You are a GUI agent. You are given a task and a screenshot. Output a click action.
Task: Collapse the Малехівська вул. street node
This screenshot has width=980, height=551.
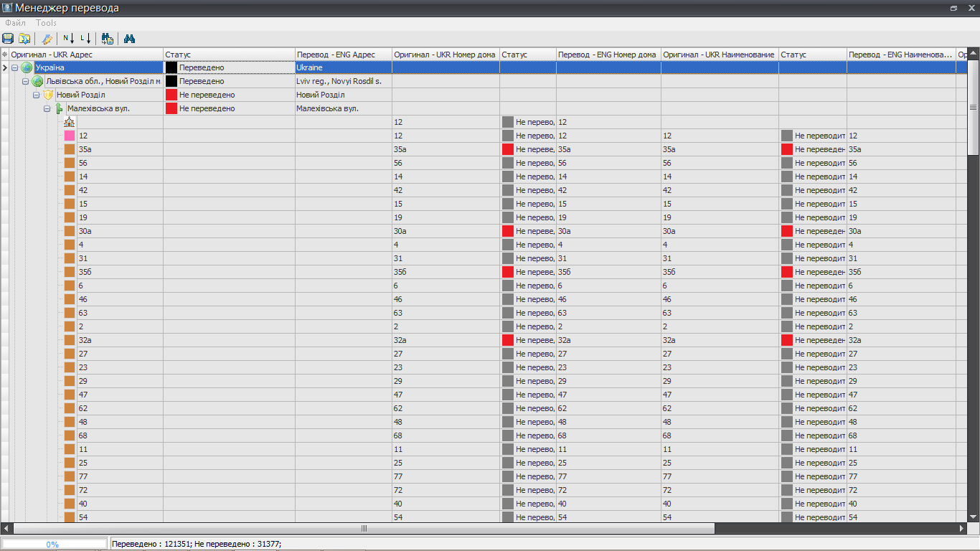[x=47, y=108]
